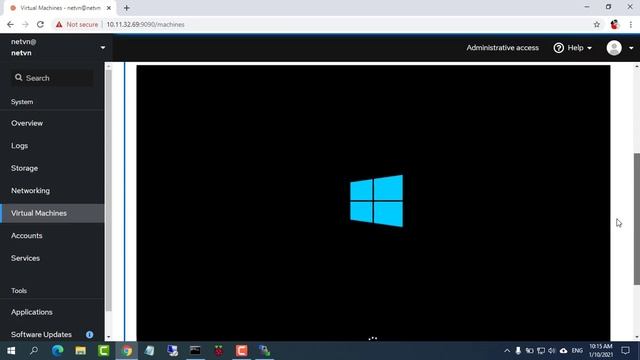Click the Cockpit sidebar Search field
Image resolution: width=640 pixels, height=360 pixels.
pos(52,78)
